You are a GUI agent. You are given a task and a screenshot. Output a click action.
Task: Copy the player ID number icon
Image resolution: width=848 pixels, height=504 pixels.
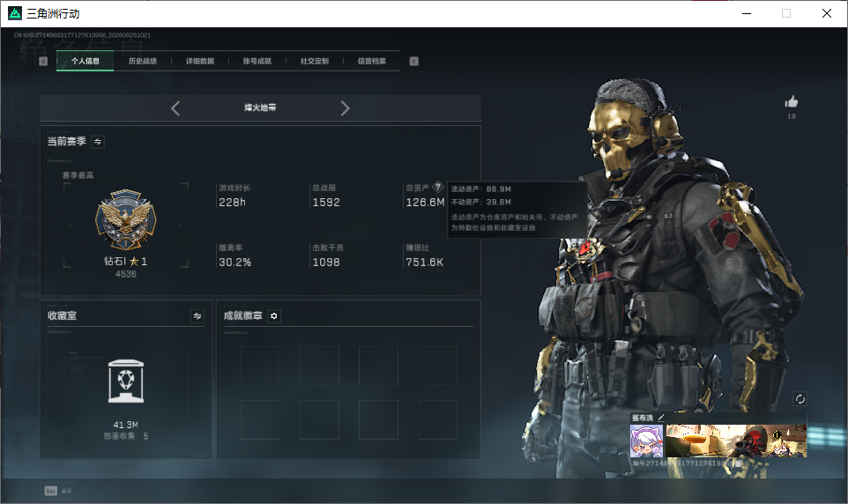(x=738, y=463)
